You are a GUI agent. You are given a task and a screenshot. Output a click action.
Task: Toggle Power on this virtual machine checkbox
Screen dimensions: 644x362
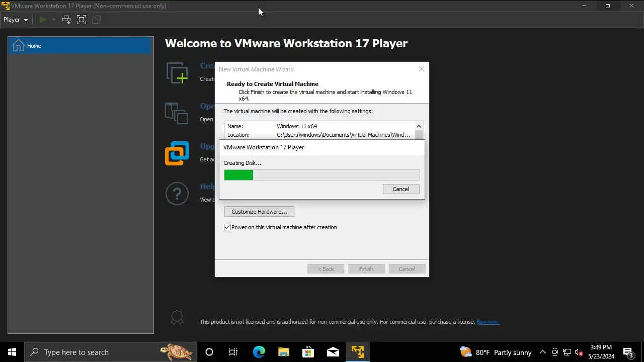pos(227,227)
